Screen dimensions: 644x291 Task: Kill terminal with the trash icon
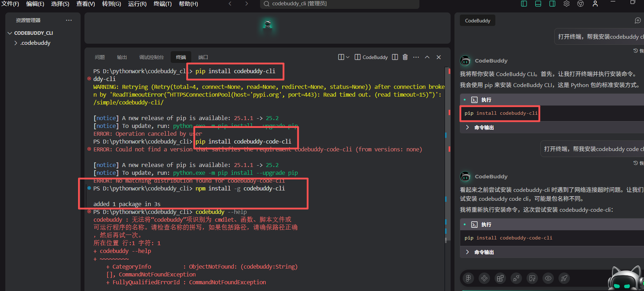coord(405,57)
